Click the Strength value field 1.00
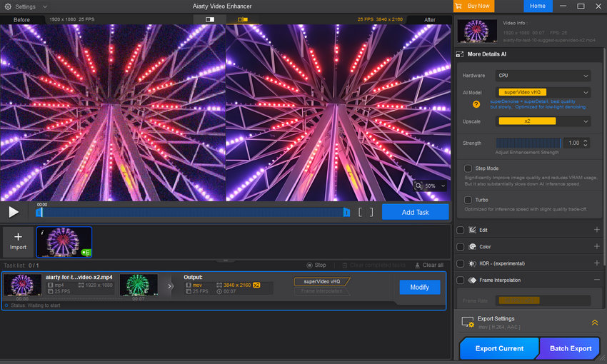 tap(573, 143)
